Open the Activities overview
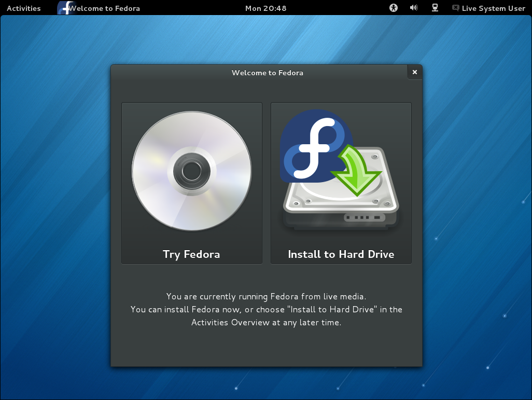 24,8
